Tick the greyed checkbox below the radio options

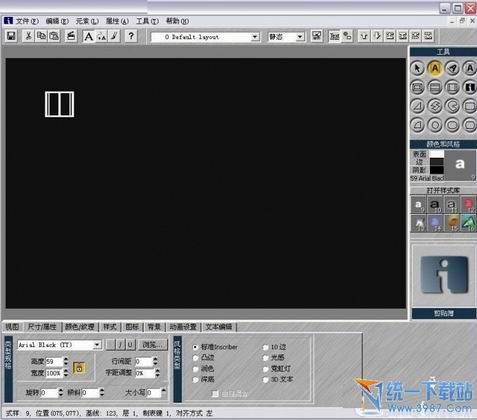point(215,394)
